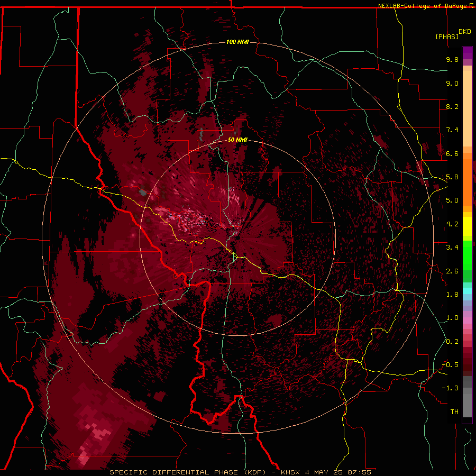476x476 pixels.
Task: Click the 9.0 value on the color scale
Action: pos(452,83)
